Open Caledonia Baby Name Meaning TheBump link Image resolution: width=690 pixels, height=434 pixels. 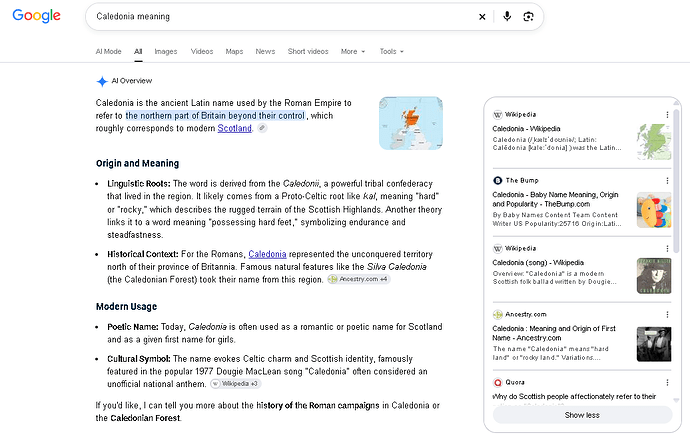click(555, 199)
